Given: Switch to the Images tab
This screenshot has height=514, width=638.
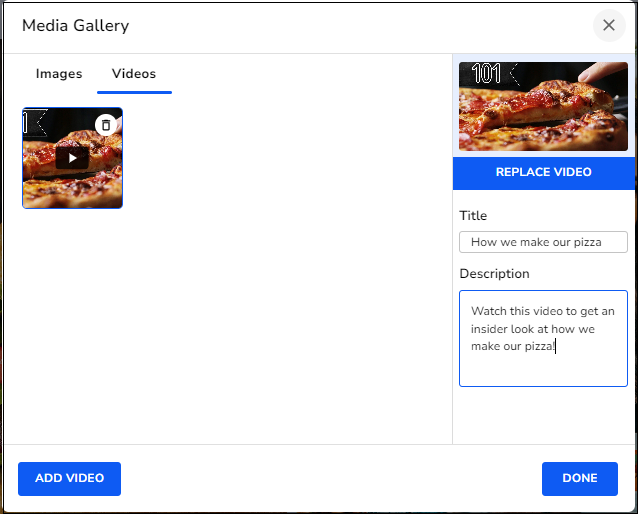Looking at the screenshot, I should [59, 74].
